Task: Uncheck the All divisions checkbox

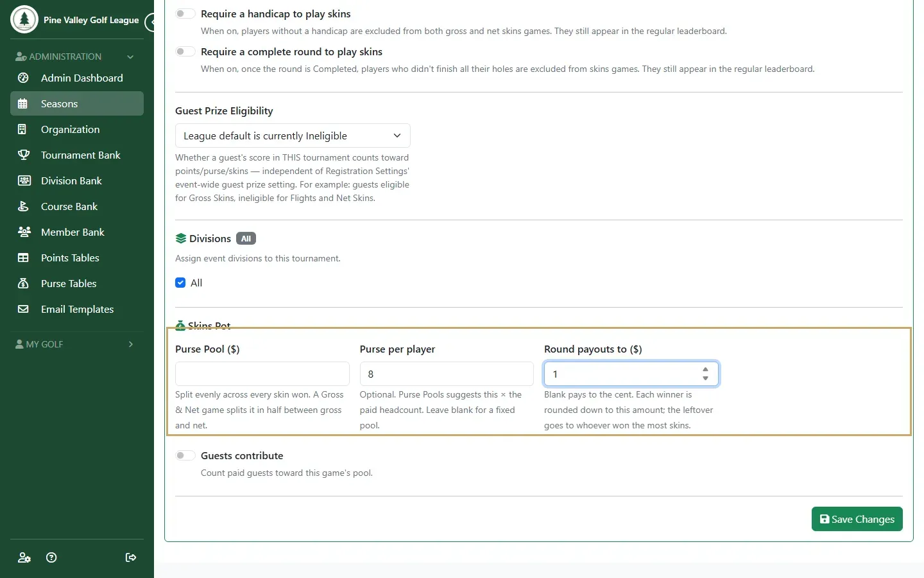Action: click(180, 283)
